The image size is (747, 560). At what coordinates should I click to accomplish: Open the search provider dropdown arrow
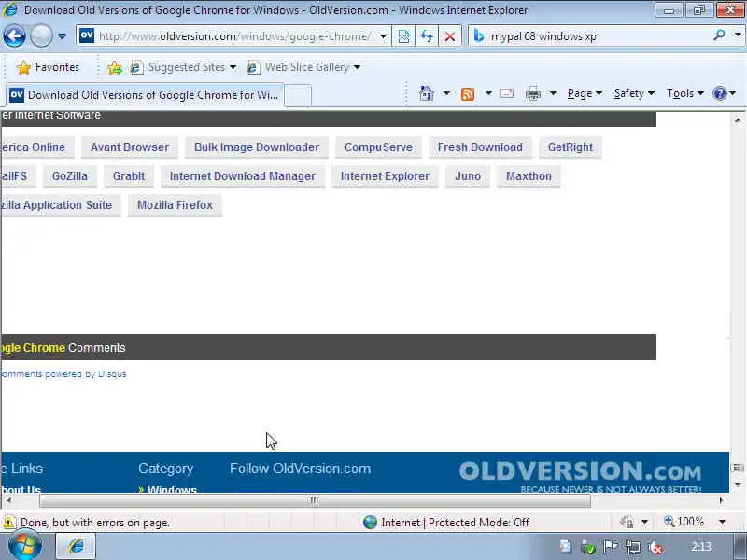click(738, 35)
